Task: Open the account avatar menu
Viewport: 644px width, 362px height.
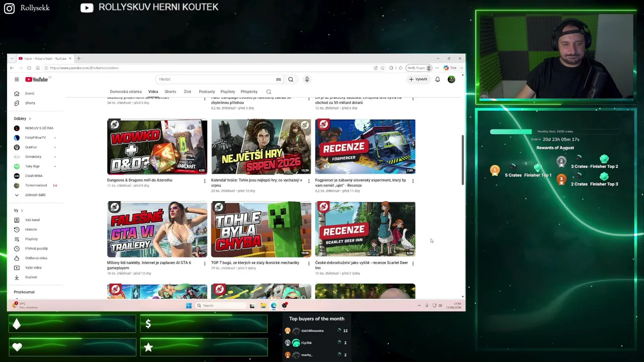Action: (451, 79)
